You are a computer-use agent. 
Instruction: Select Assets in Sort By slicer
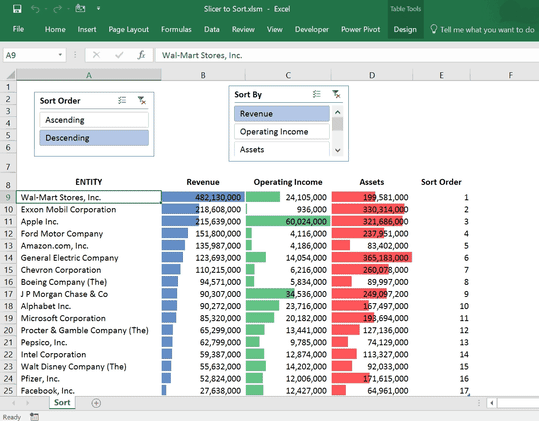tap(282, 149)
